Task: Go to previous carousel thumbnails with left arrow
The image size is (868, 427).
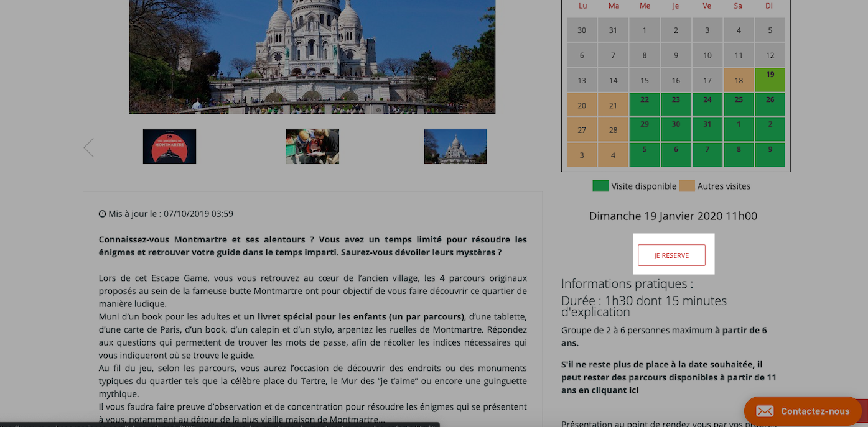Action: pos(89,147)
